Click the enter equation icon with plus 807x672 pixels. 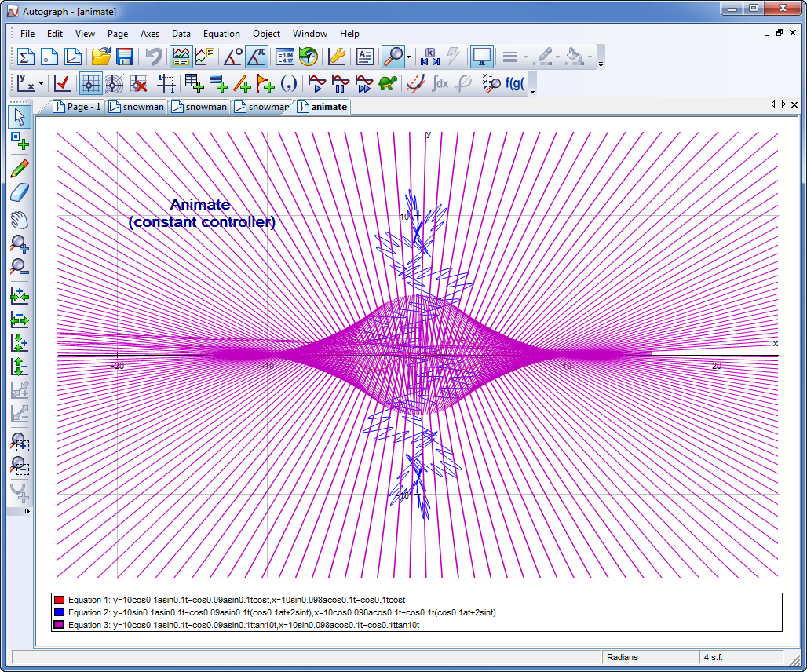coord(218,83)
